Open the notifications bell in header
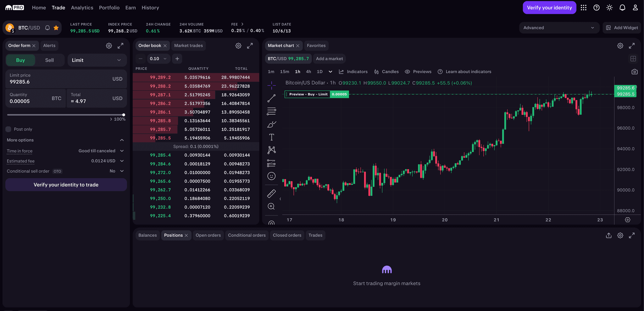Viewport: 644px width, 311px height. [622, 8]
